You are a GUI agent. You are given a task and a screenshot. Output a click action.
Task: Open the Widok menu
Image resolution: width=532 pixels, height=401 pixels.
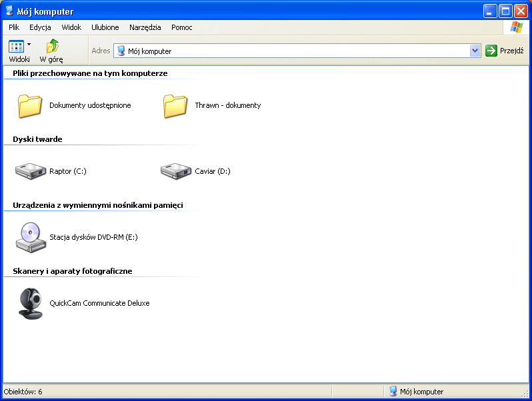pyautogui.click(x=71, y=27)
